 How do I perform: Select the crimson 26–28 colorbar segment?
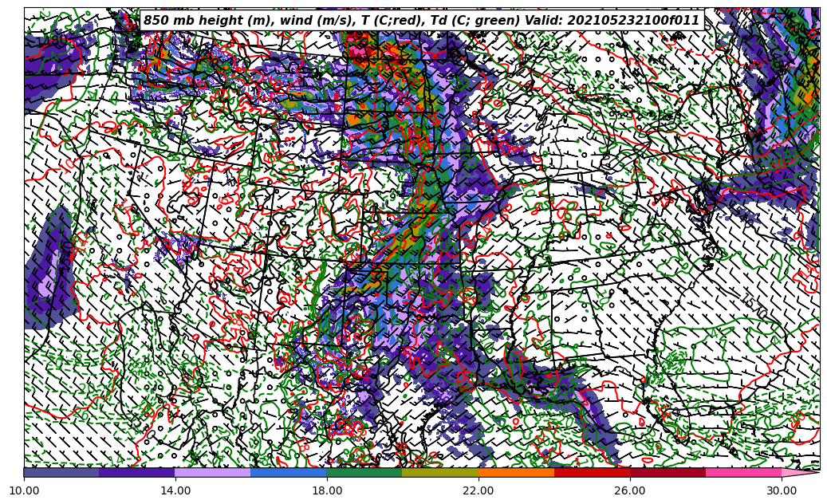tap(668, 472)
